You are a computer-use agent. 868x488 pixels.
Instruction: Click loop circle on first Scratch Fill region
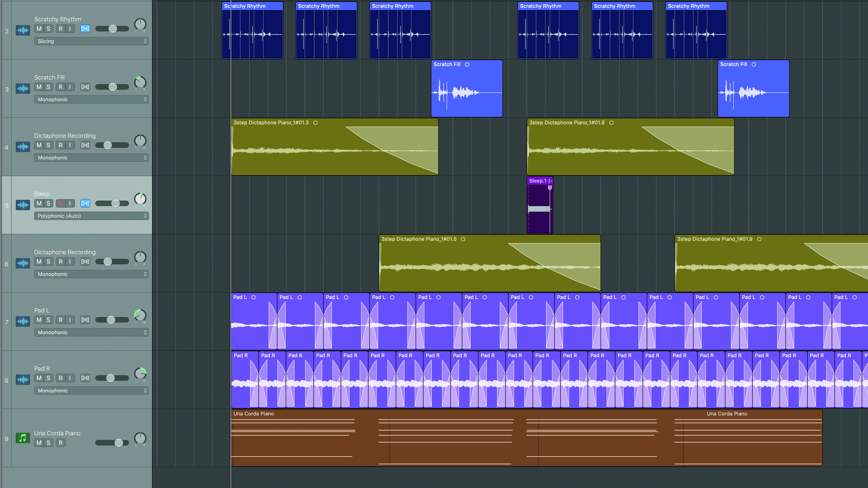pos(467,64)
